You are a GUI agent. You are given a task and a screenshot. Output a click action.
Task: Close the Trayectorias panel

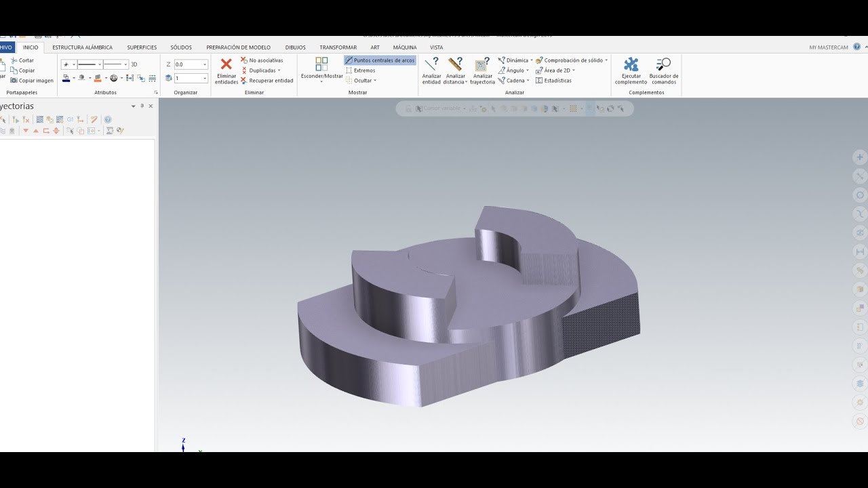point(151,106)
